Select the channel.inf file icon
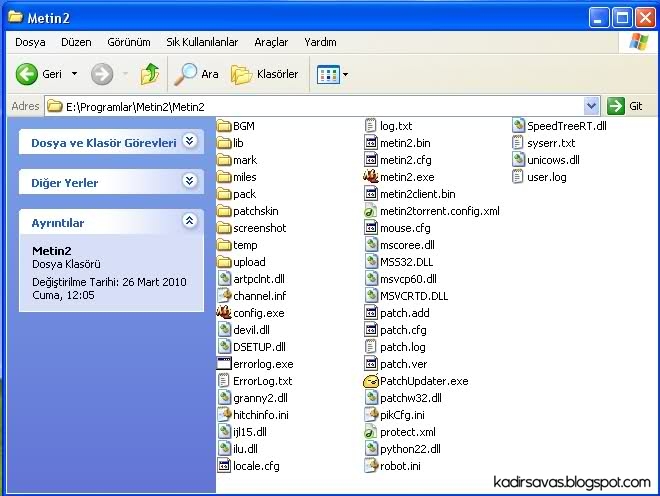 [224, 296]
